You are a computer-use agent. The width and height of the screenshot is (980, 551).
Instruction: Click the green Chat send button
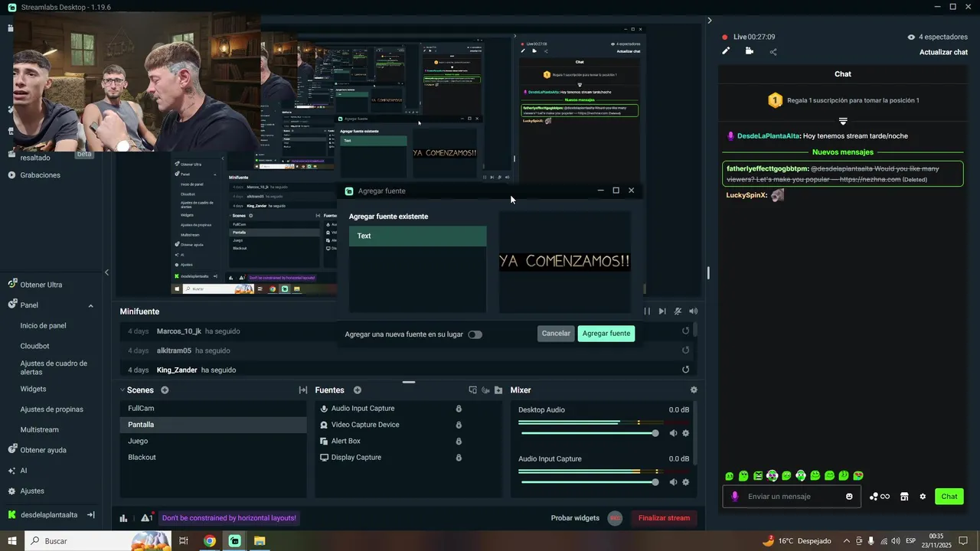pyautogui.click(x=949, y=497)
